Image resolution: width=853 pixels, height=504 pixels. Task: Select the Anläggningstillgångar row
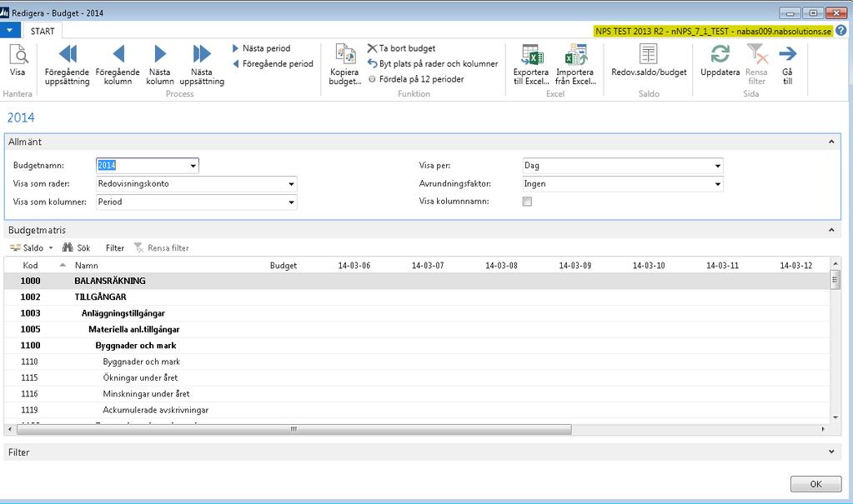pyautogui.click(x=417, y=313)
